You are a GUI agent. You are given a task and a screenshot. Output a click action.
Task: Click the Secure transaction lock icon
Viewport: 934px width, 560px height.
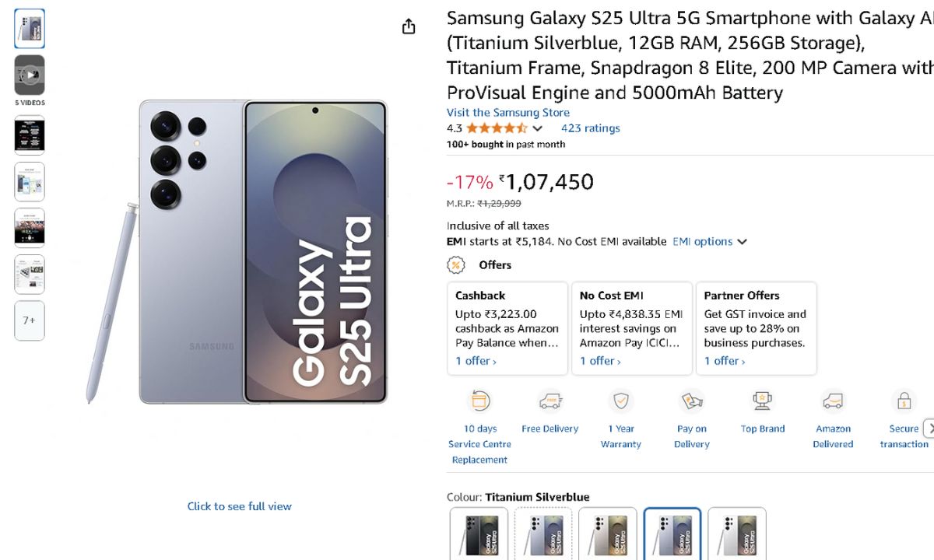904,401
